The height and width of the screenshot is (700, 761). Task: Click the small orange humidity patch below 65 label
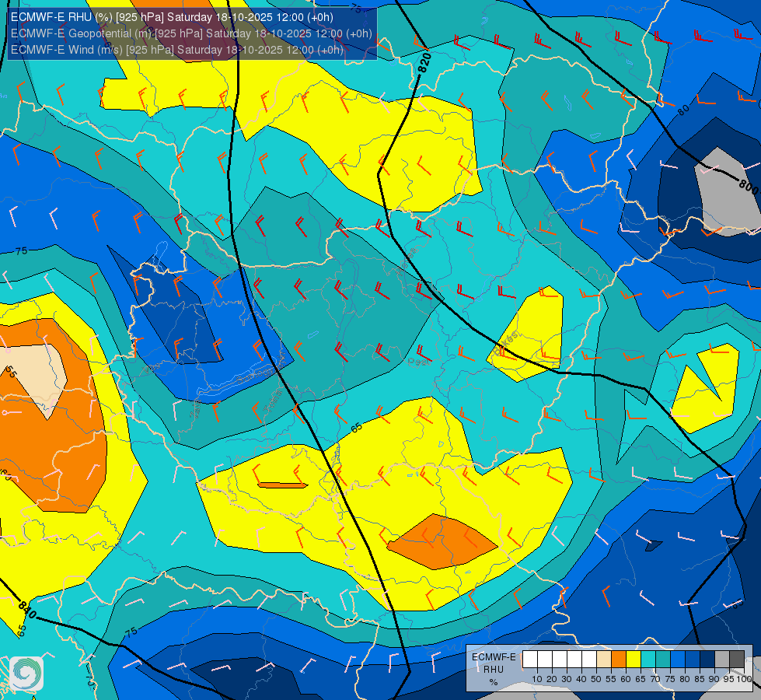[x=282, y=485]
